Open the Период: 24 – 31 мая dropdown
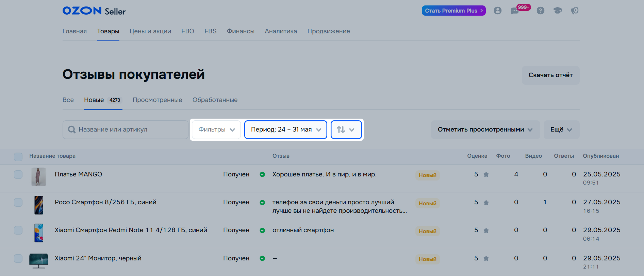 point(286,130)
